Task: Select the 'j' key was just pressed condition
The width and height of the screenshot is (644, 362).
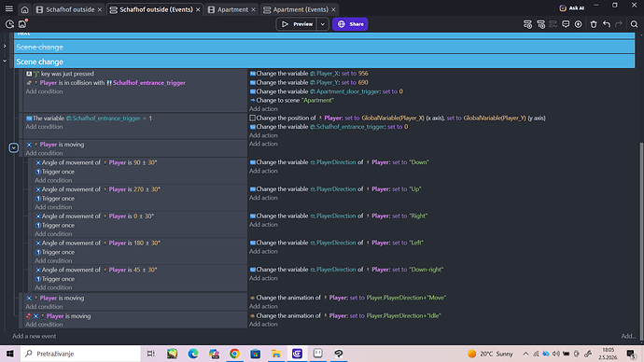Action: 60,74
